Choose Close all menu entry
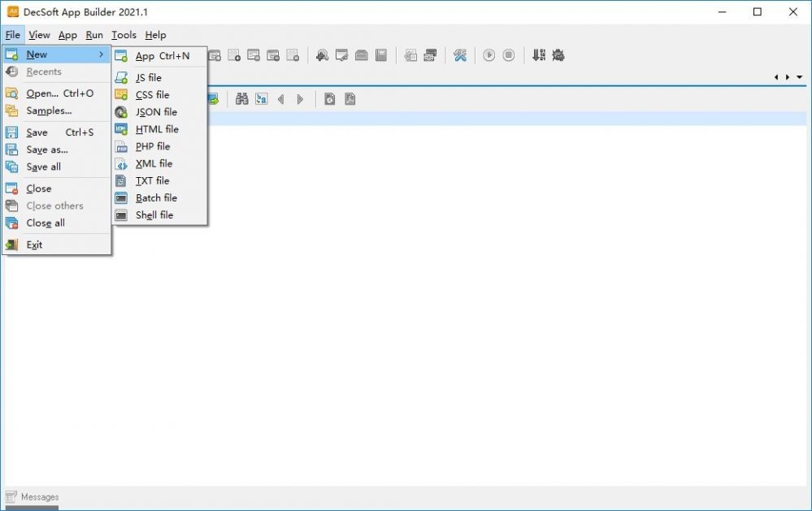Image resolution: width=812 pixels, height=511 pixels. click(x=57, y=223)
